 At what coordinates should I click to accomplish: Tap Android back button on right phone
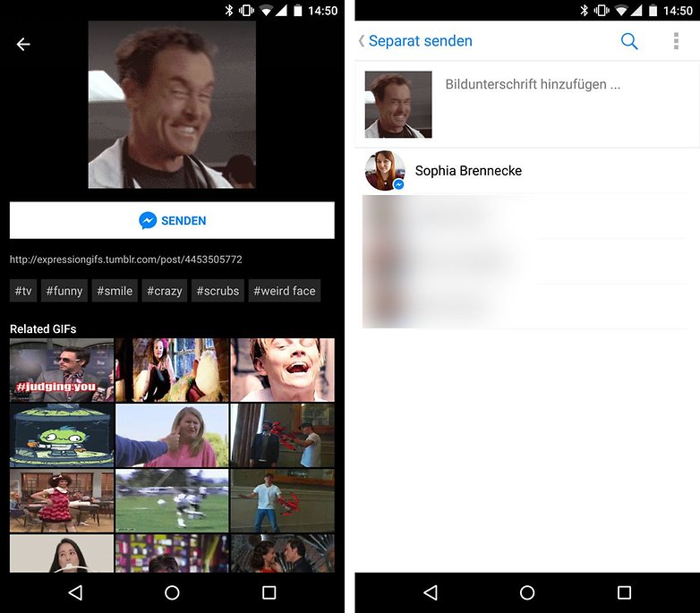431,592
